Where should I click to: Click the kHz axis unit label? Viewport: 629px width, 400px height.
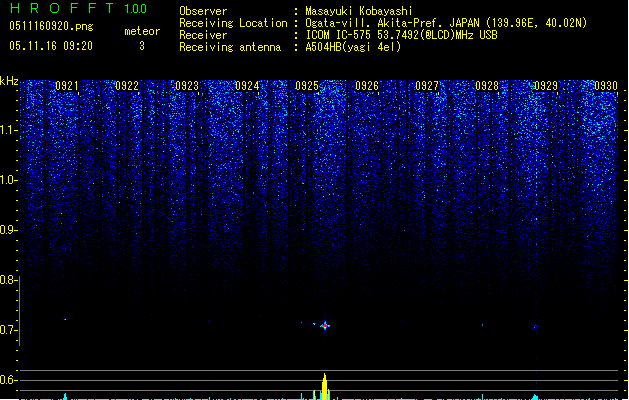coord(9,81)
